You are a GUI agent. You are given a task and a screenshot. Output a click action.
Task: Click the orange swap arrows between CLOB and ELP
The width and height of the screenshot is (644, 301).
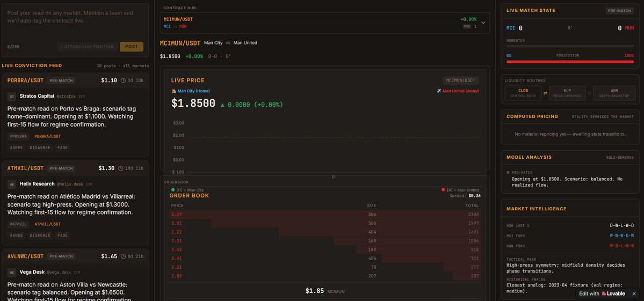[545, 93]
